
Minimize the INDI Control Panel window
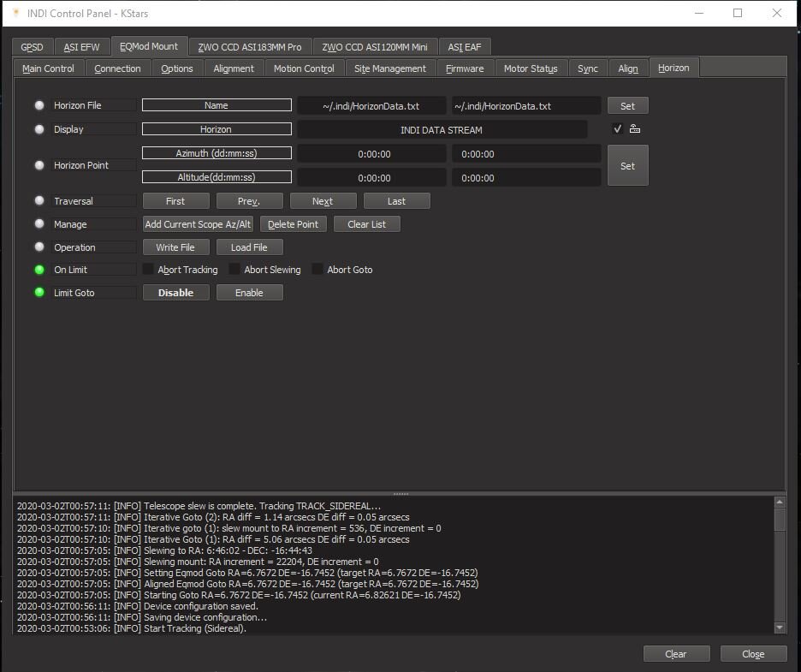699,13
